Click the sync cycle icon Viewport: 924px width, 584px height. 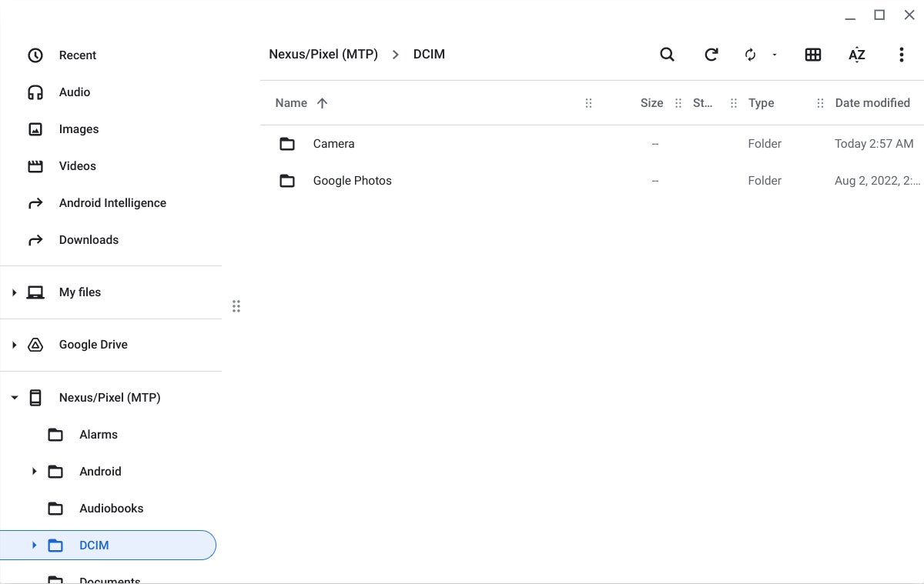pos(750,55)
